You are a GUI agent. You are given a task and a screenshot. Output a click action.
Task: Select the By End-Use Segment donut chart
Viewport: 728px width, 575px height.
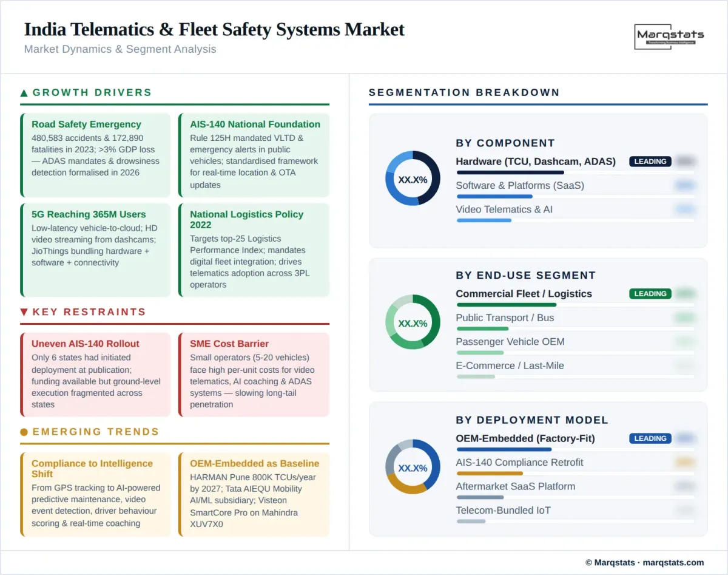(x=413, y=323)
